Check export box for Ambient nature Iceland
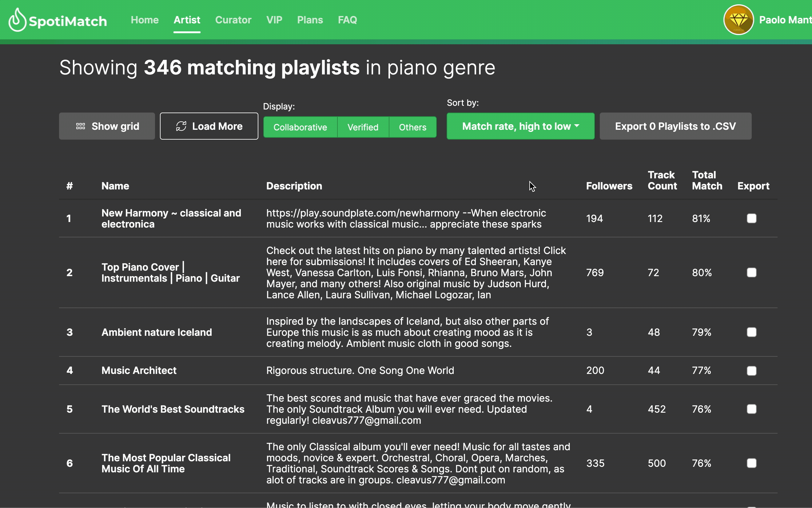The width and height of the screenshot is (812, 508). click(x=751, y=332)
